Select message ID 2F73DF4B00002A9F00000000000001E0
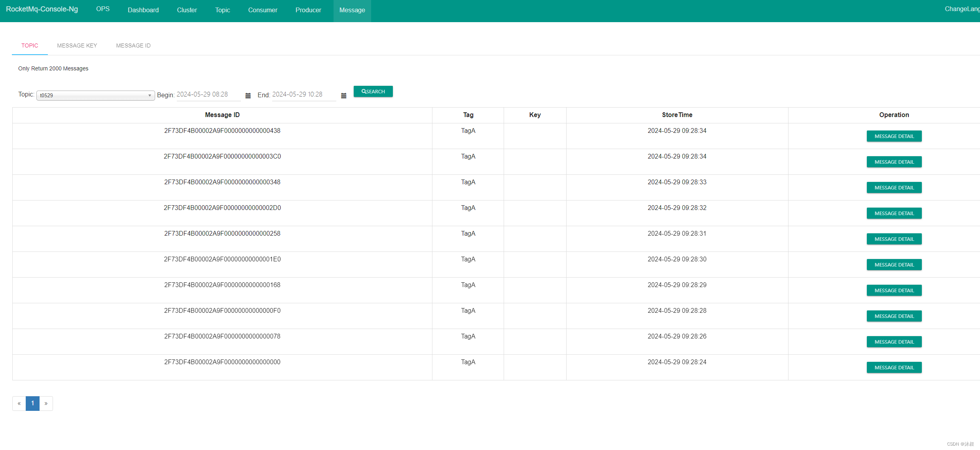The height and width of the screenshot is (450, 980). click(222, 259)
